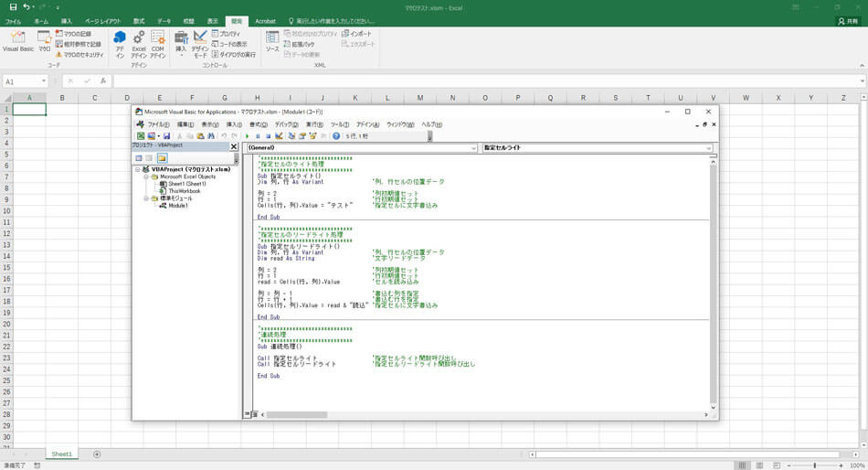The width and height of the screenshot is (868, 470).
Task: Open the XML ソース pane
Action: click(x=272, y=41)
